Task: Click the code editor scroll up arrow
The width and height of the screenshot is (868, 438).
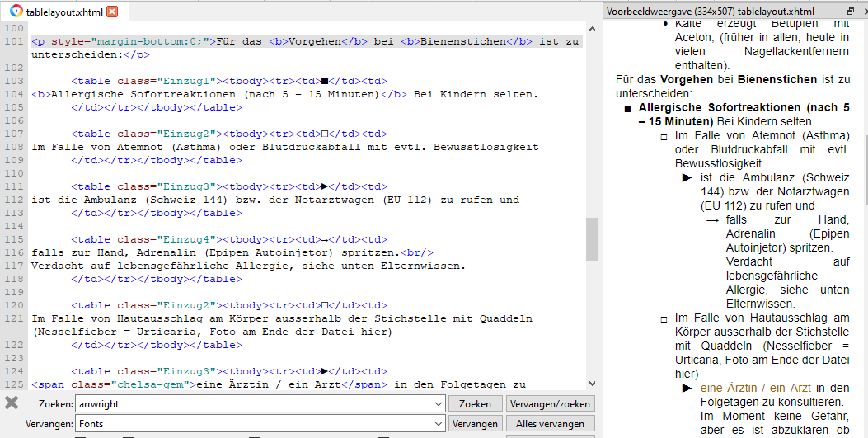Action: [x=592, y=29]
